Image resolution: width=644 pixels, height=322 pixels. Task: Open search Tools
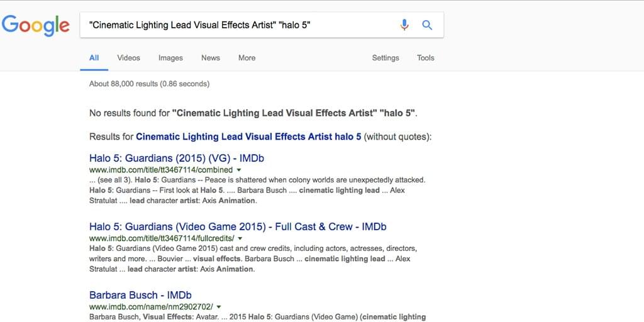(x=426, y=58)
